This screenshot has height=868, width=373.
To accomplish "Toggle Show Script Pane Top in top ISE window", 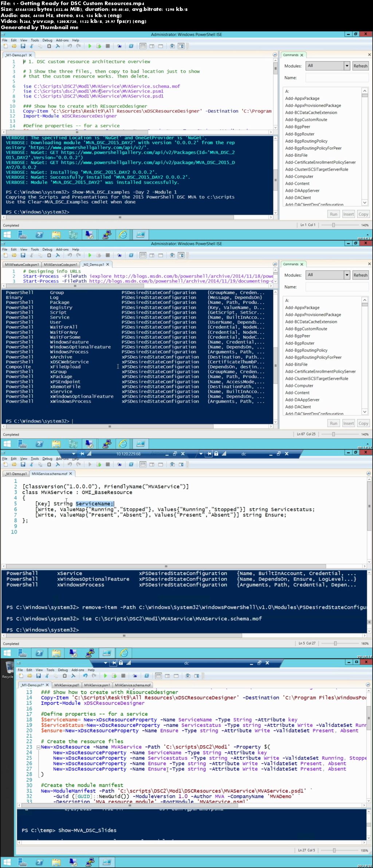I will point(143,46).
